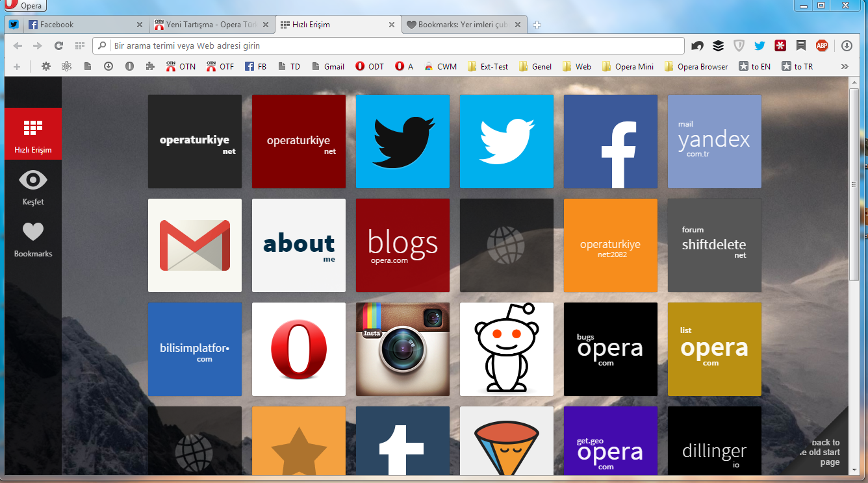The image size is (868, 483).
Task: Open the downloads arrow at toolbar end
Action: (847, 45)
